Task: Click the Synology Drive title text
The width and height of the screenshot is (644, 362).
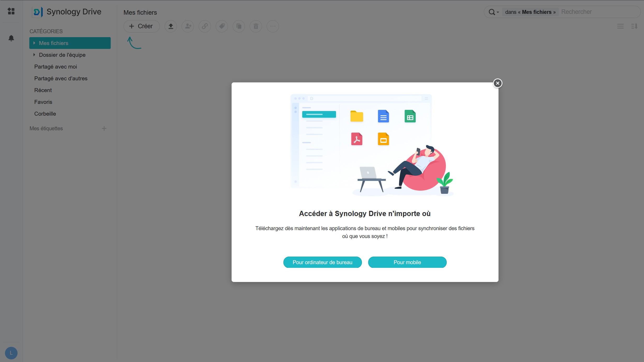Action: click(x=74, y=12)
